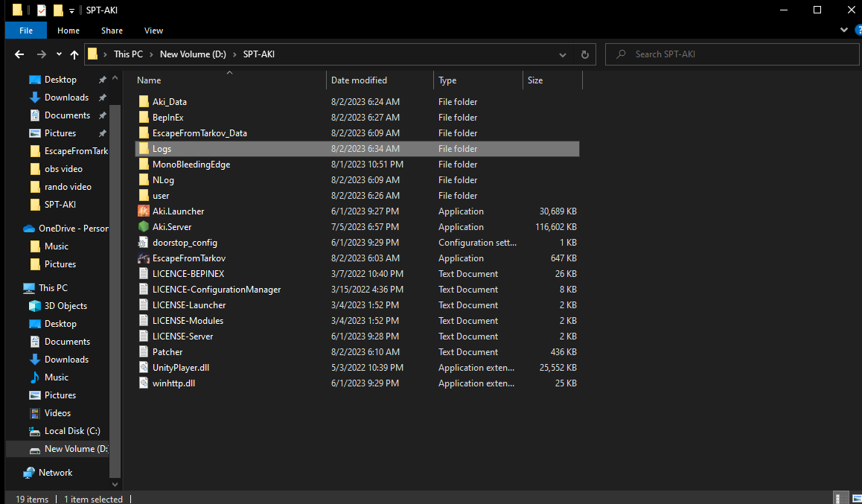Go up one level with the Up arrow

[x=74, y=54]
